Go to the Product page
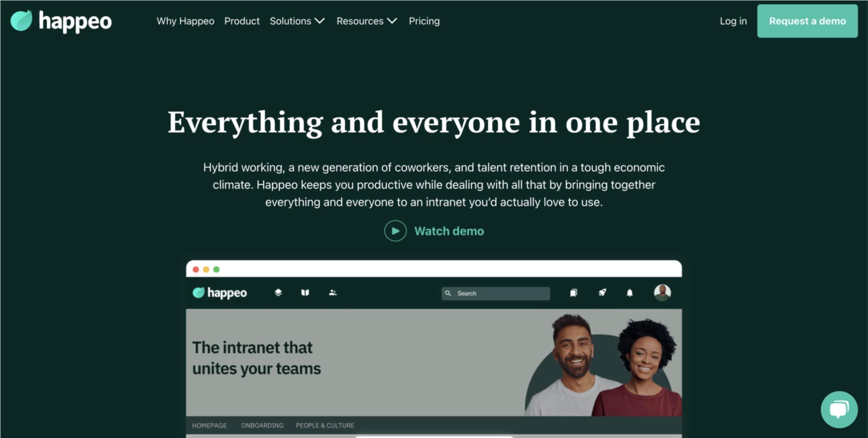868x438 pixels. click(x=241, y=21)
